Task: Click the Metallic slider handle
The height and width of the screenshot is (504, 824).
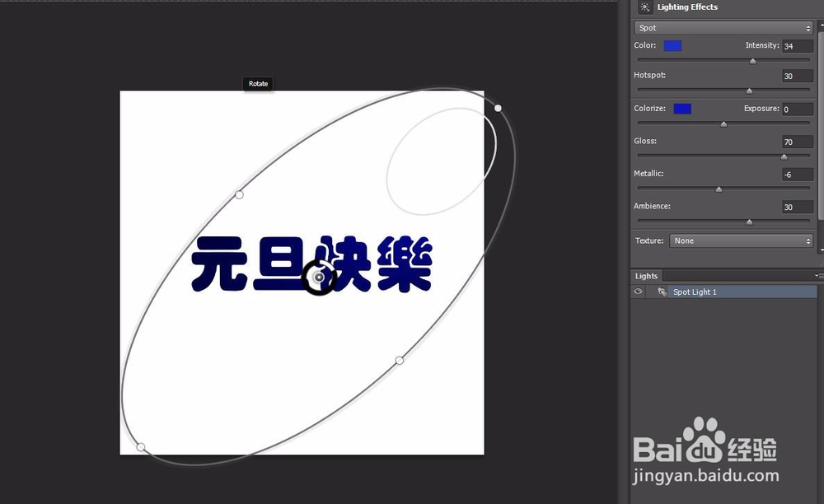Action: coord(719,189)
